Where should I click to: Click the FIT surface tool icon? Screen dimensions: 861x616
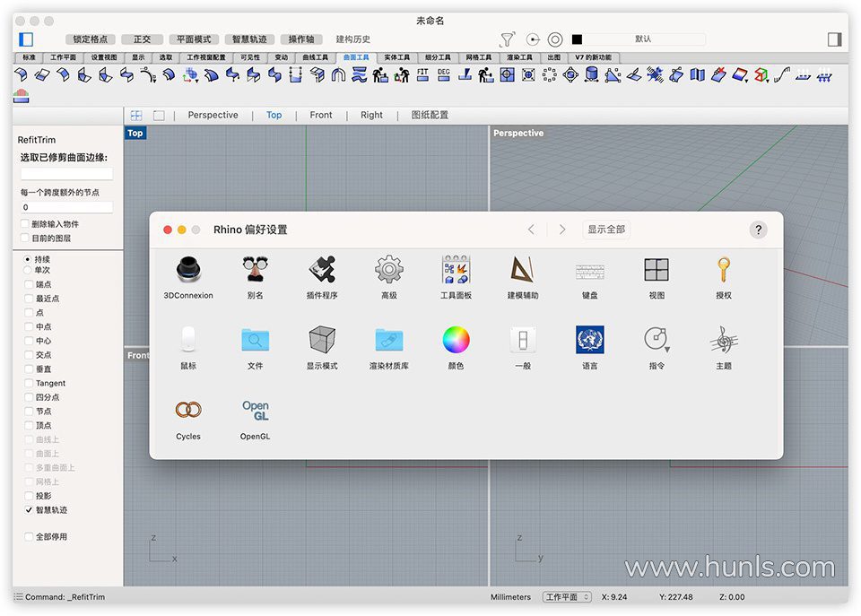[x=422, y=74]
